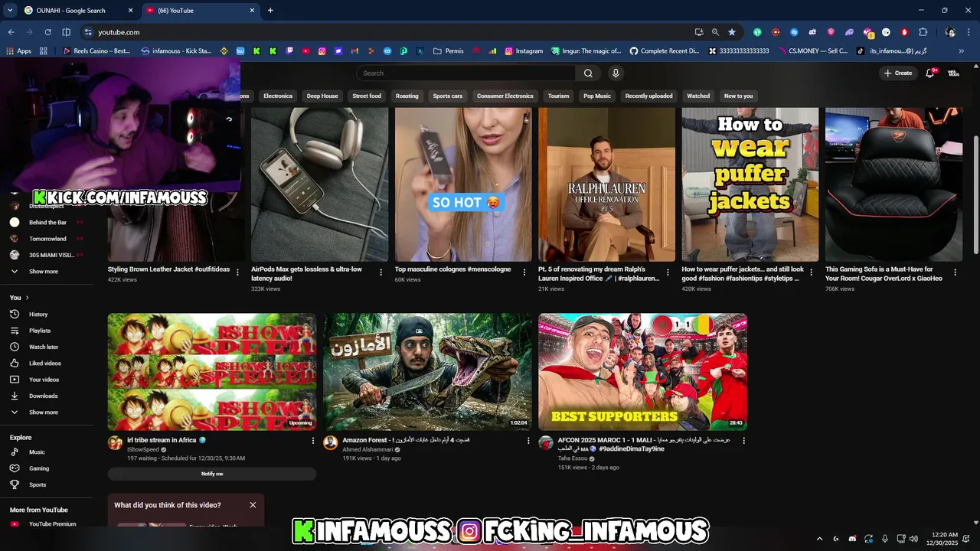980x551 pixels.
Task: Click the page vertical scrollbar
Action: point(975,196)
